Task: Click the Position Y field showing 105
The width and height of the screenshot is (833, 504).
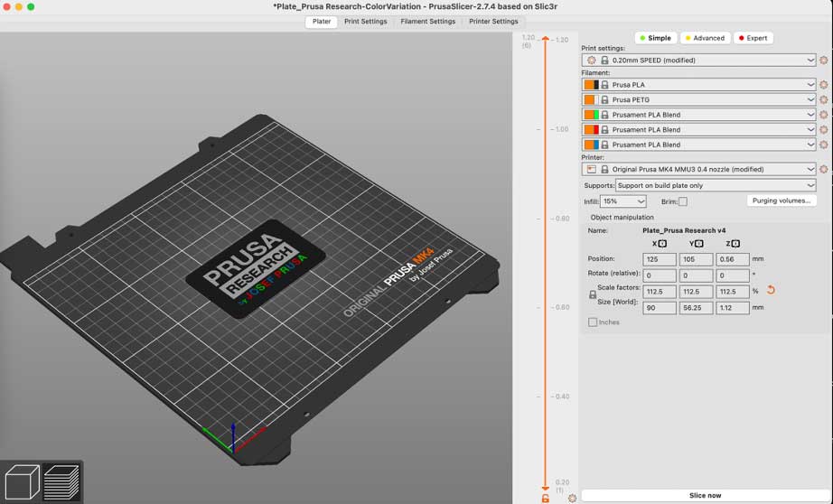Action: click(696, 259)
